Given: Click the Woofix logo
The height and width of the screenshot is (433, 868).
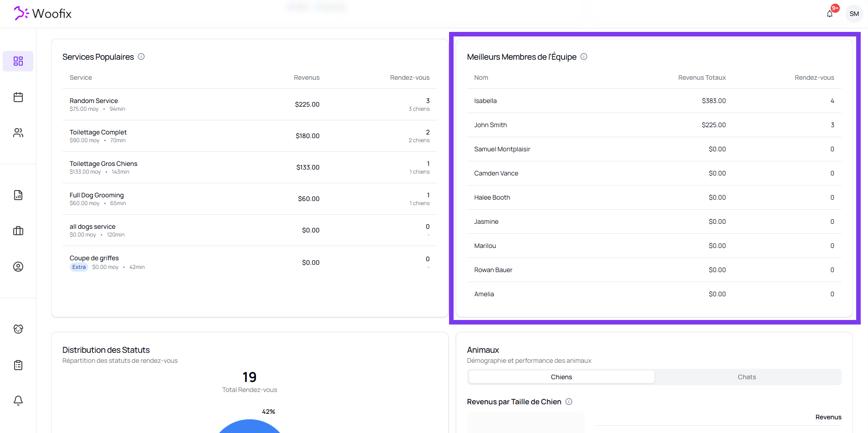Looking at the screenshot, I should pyautogui.click(x=43, y=14).
